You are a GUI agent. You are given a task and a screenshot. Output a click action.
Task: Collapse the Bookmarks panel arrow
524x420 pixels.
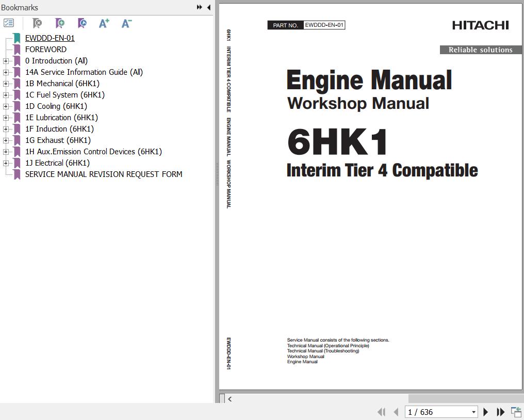[209, 7]
